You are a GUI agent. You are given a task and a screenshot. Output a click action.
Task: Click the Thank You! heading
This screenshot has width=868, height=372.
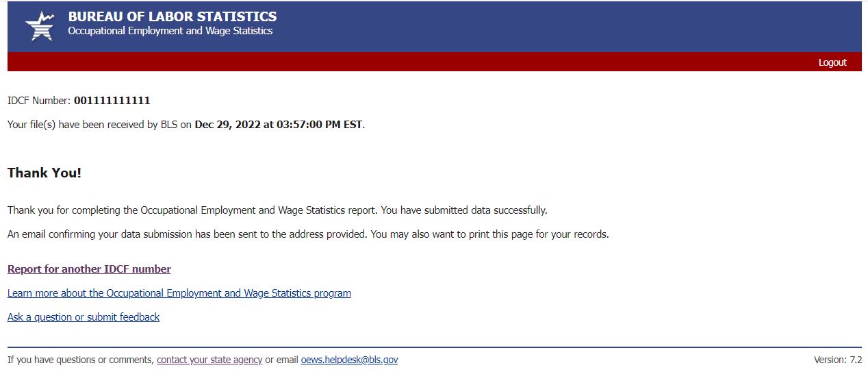coord(44,173)
